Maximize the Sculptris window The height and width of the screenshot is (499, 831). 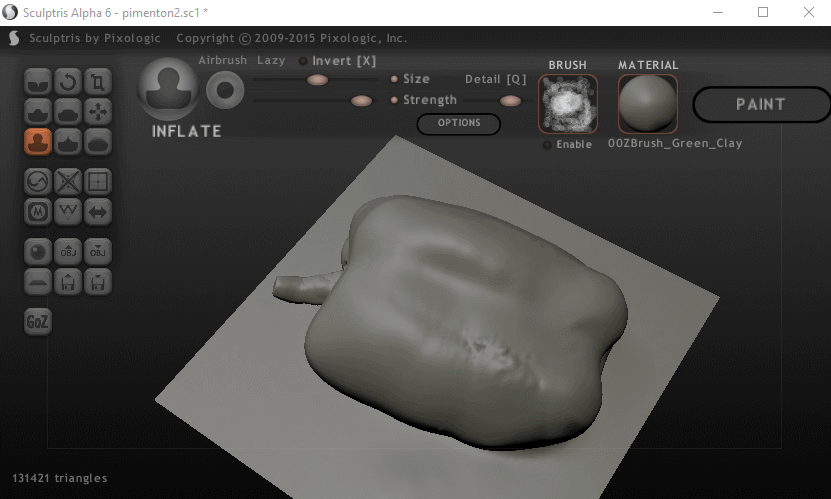click(x=763, y=12)
